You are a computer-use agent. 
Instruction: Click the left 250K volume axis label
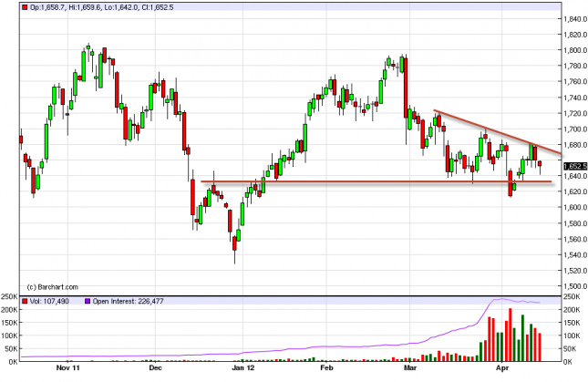[x=9, y=297]
